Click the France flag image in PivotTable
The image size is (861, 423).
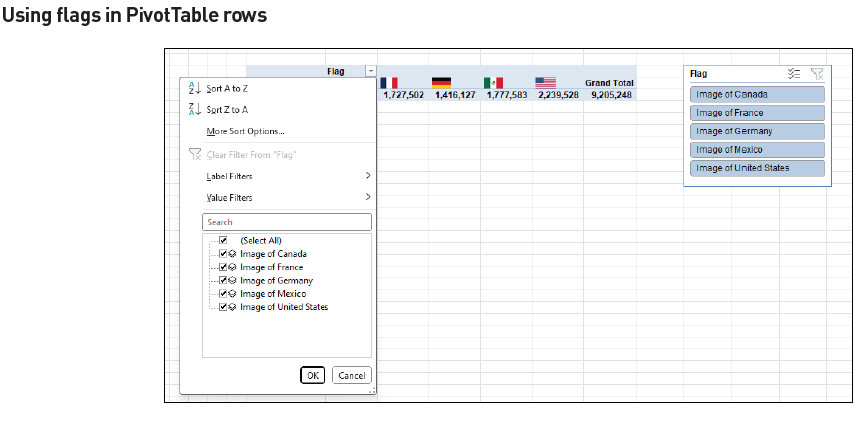[x=389, y=83]
